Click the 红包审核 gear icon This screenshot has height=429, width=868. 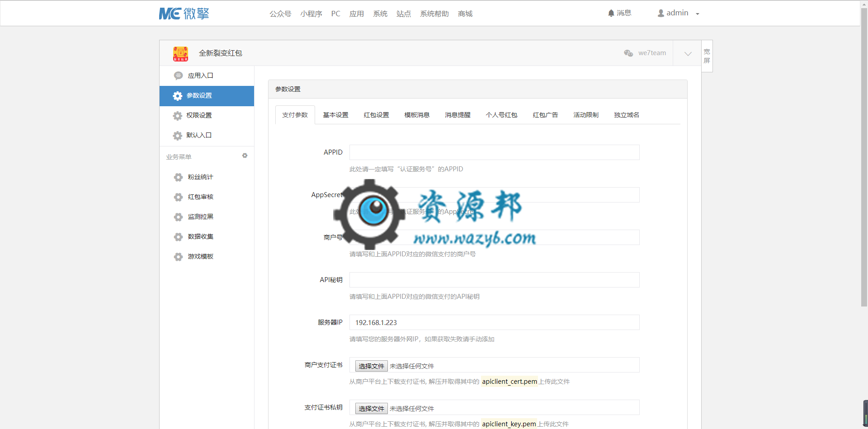(178, 197)
